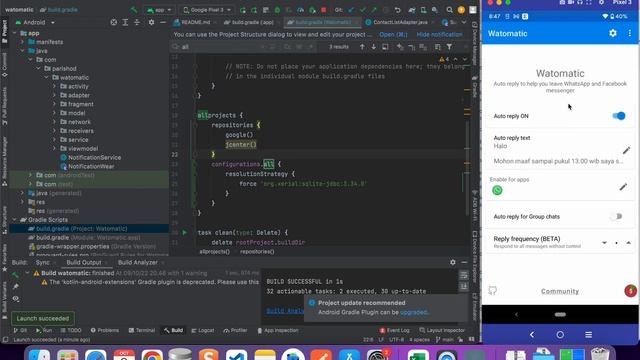
Task: Open Event Log button
Action: (x=394, y=330)
